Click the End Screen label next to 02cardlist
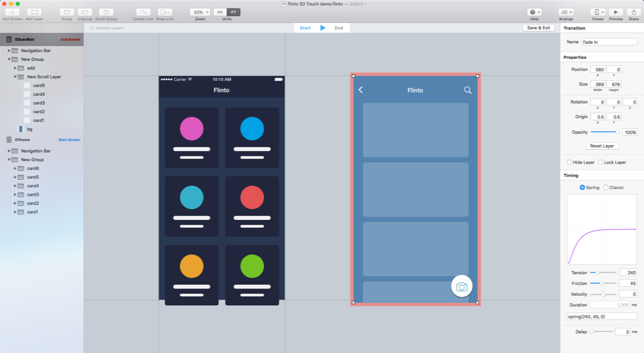The width and height of the screenshot is (644, 353). click(70, 39)
